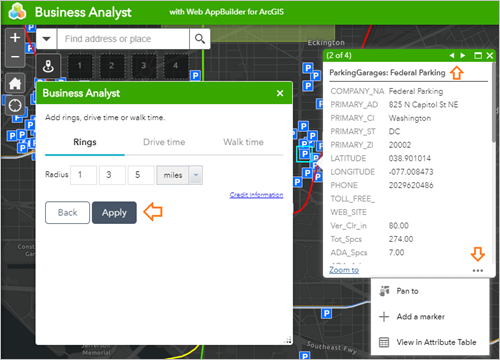This screenshot has height=360, width=500.
Task: Click the parking marker near Southeast Fwy
Action: tap(304, 355)
